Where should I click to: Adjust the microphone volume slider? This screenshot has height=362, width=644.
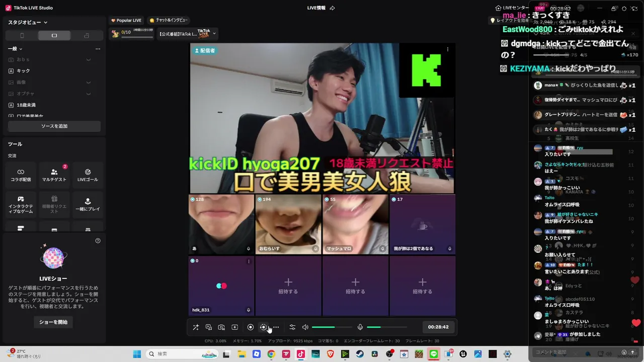tap(386, 327)
